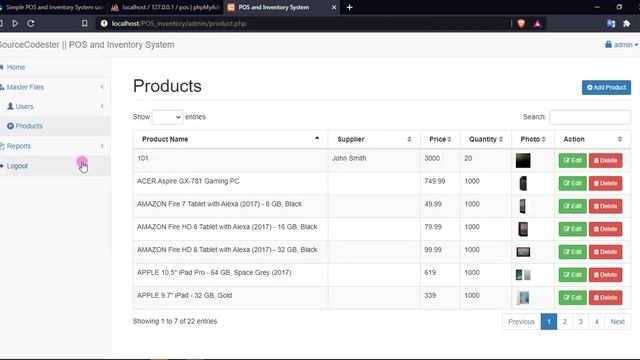
Task: Click ACER Aspire Gaming PC photo thumbnail
Action: pyautogui.click(x=523, y=183)
